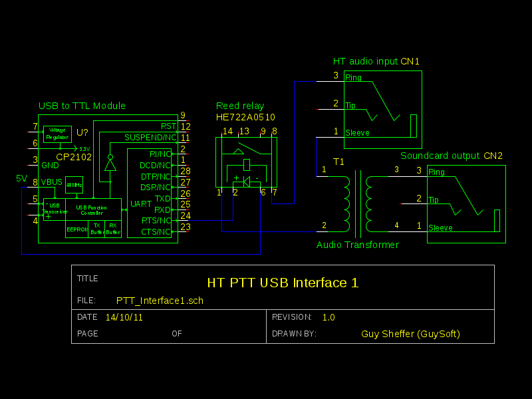Select the USB Transceiver block

click(54, 209)
